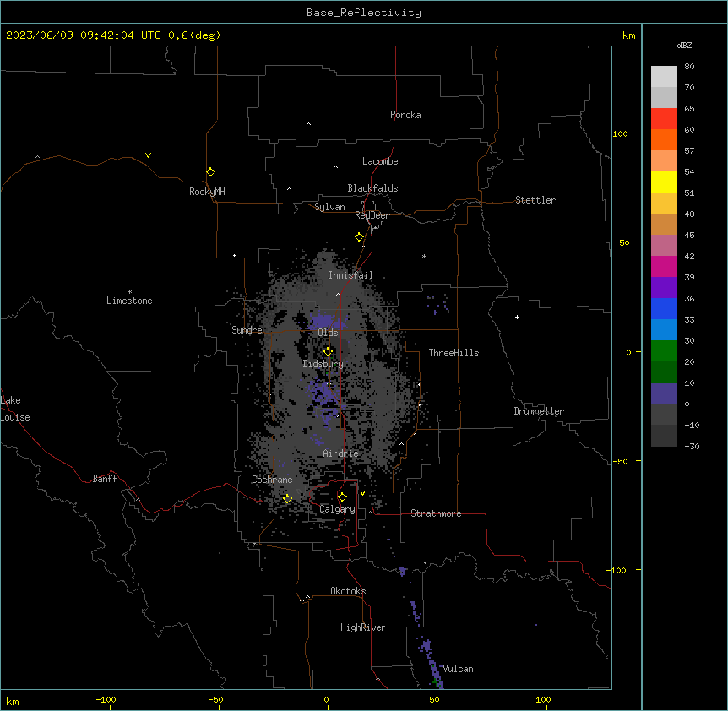Click the Okotoks label

[348, 591]
